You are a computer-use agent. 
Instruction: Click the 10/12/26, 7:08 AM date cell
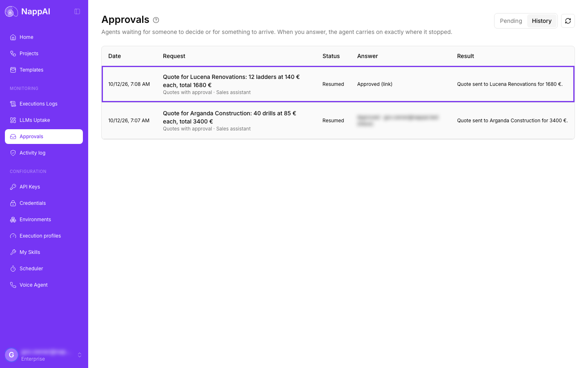point(129,84)
